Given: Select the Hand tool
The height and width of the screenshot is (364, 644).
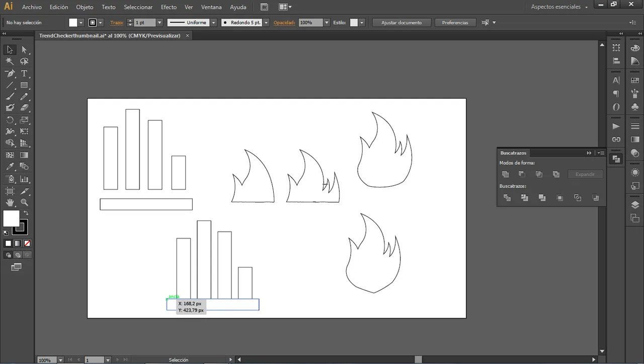Looking at the screenshot, I should coord(10,202).
